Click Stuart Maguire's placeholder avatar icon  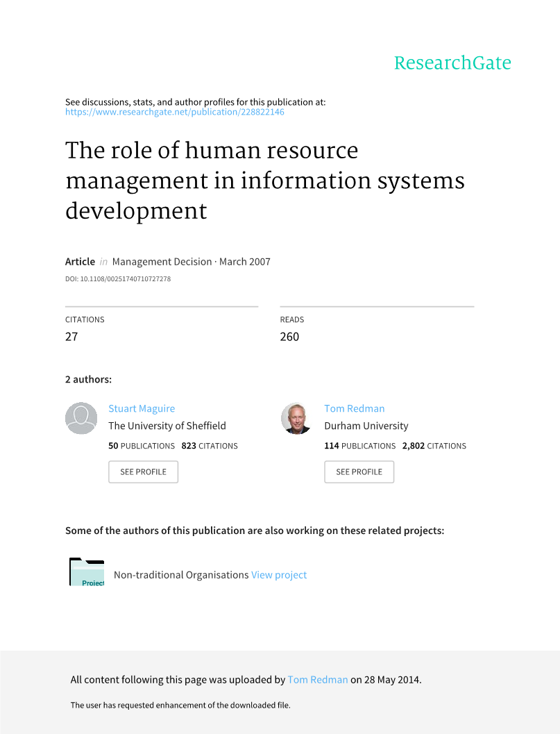(x=81, y=418)
